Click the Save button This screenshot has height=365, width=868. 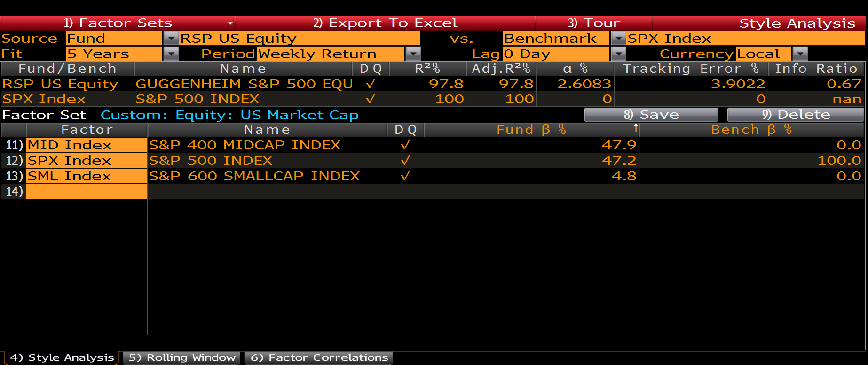(651, 115)
